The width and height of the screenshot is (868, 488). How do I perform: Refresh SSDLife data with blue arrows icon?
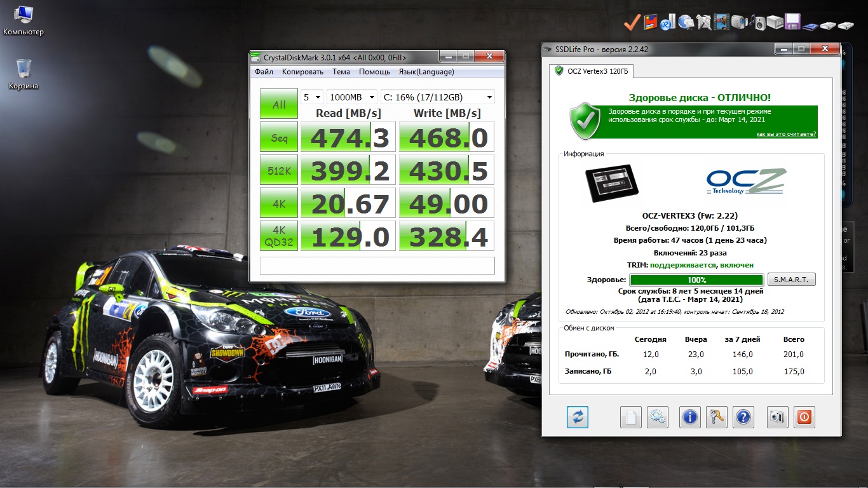[578, 417]
